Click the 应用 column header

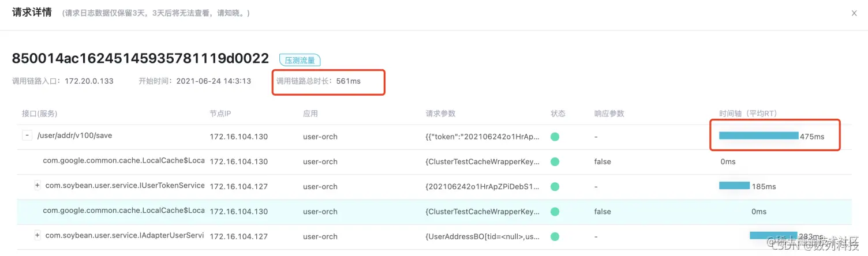(310, 114)
